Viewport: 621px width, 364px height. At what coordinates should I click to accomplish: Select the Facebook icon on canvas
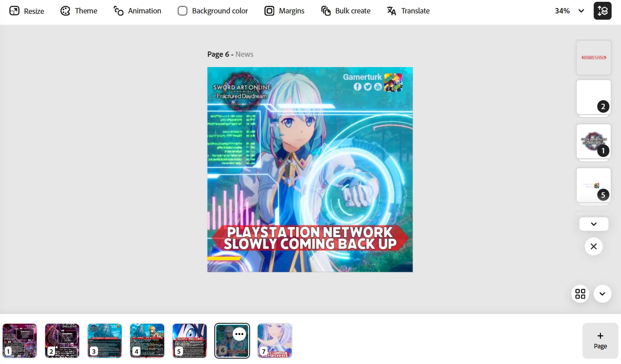coord(357,87)
